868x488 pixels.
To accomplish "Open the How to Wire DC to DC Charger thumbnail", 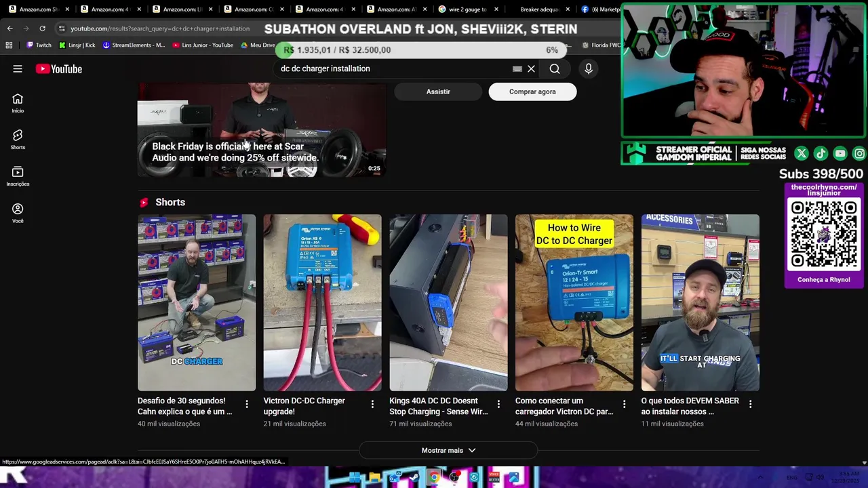I will (x=574, y=302).
